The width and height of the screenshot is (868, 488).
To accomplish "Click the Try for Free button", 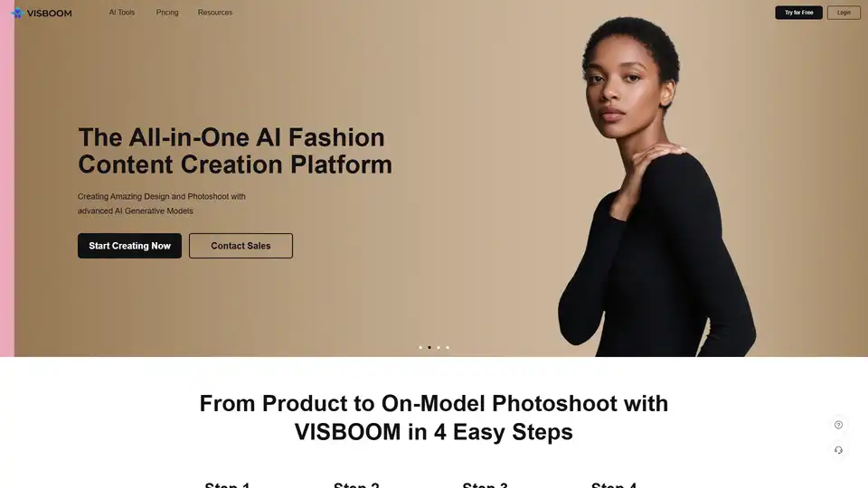I will 798,12.
